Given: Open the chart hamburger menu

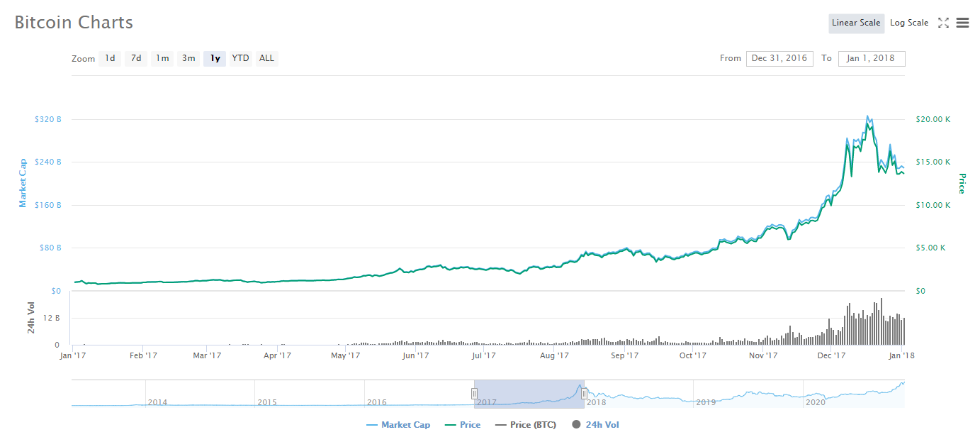Looking at the screenshot, I should [x=962, y=23].
